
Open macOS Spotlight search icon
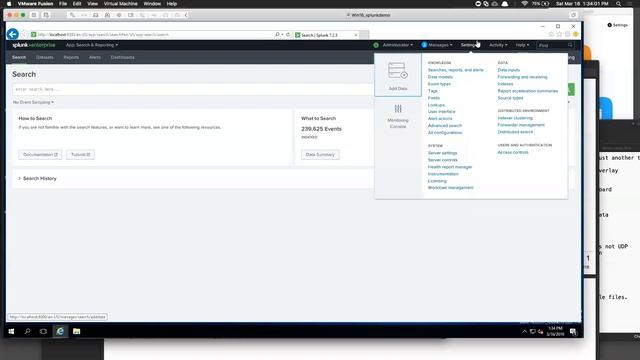pyautogui.click(x=619, y=4)
